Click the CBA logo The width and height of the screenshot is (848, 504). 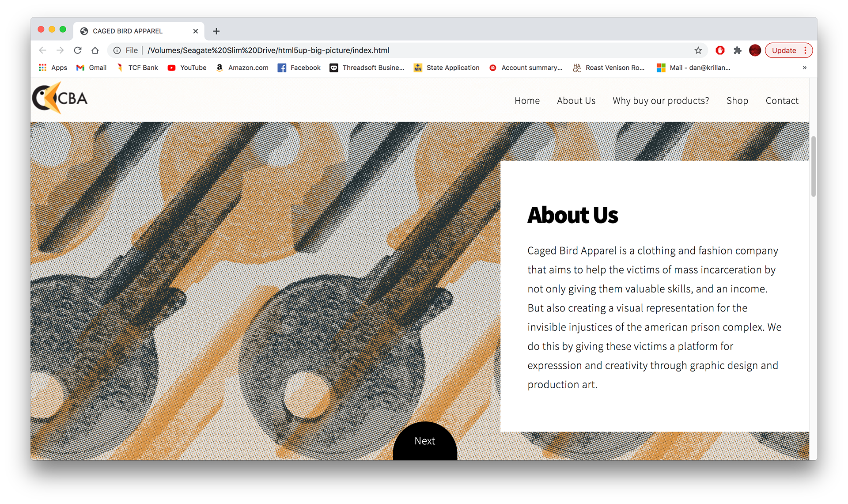pos(60,98)
